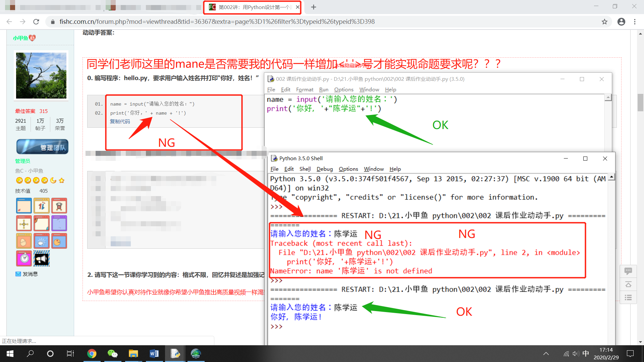Open the Chrome three-dot menu
Viewport: 644px width, 362px height.
[x=635, y=22]
